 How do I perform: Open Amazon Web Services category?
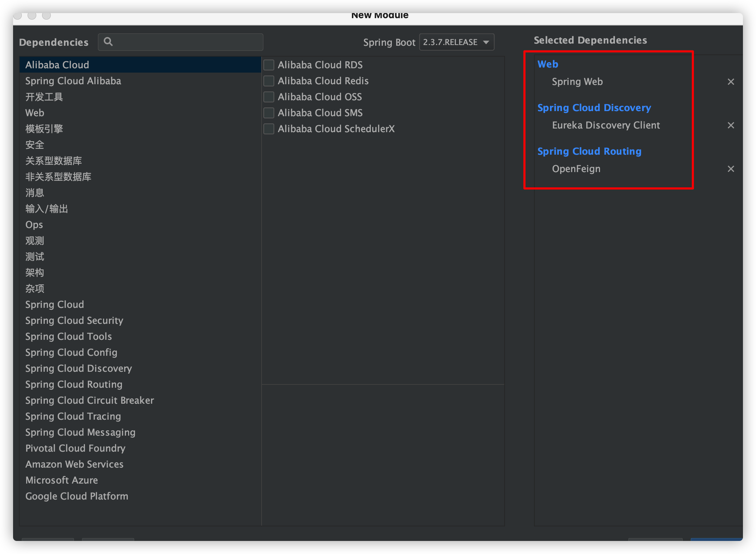click(140, 464)
